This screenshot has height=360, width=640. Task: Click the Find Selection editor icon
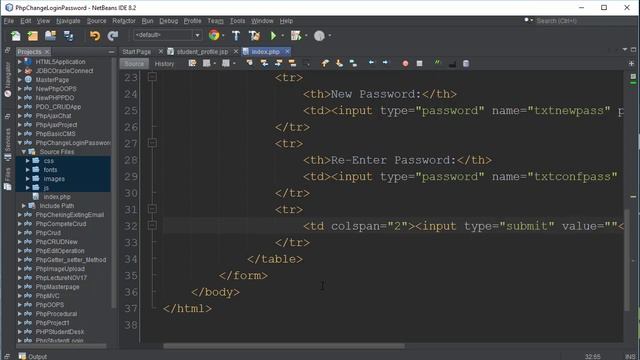pos(249,63)
